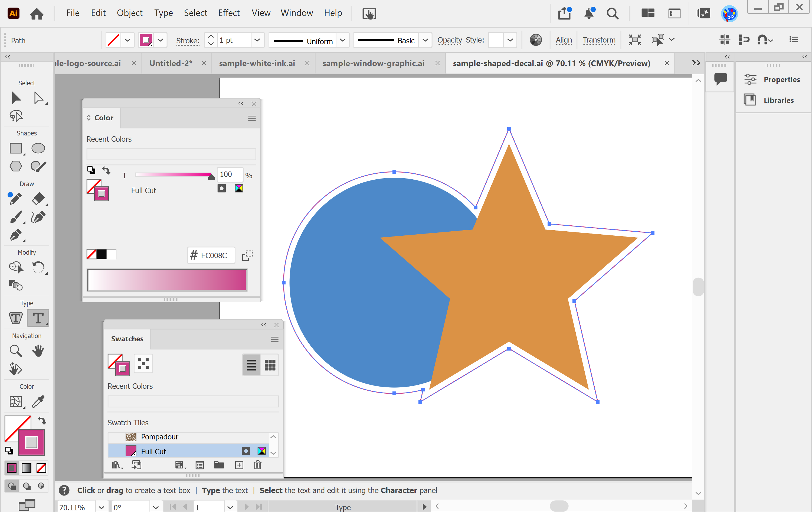Pick the Eyedropper tool
The height and width of the screenshot is (512, 812).
[38, 401]
